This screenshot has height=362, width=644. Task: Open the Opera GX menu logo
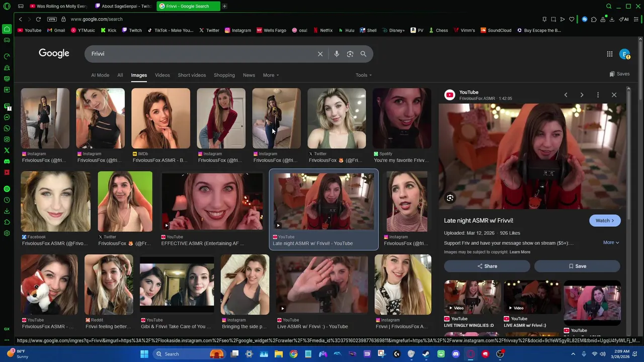[x=7, y=7]
